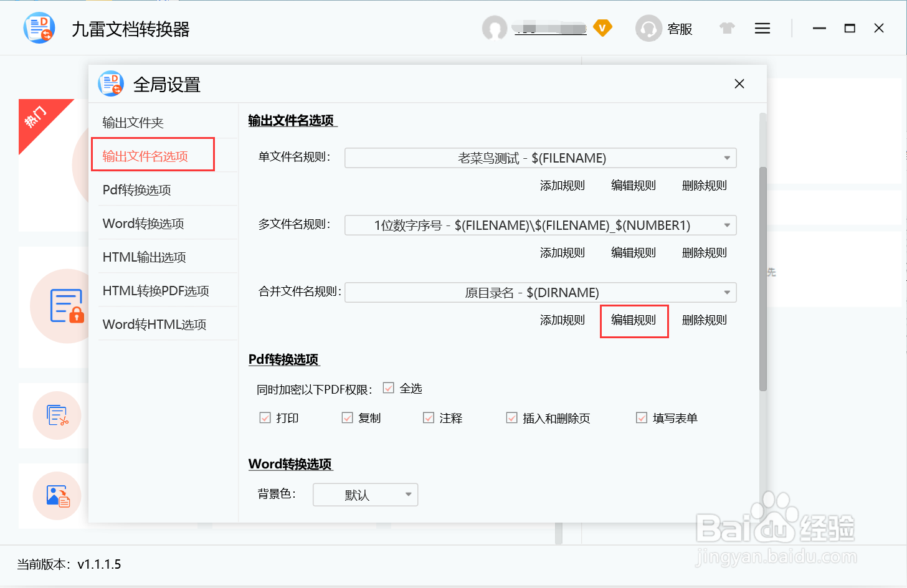Open the 合并文件名规则 dropdown
Screen dimensions: 907x588
click(541, 293)
